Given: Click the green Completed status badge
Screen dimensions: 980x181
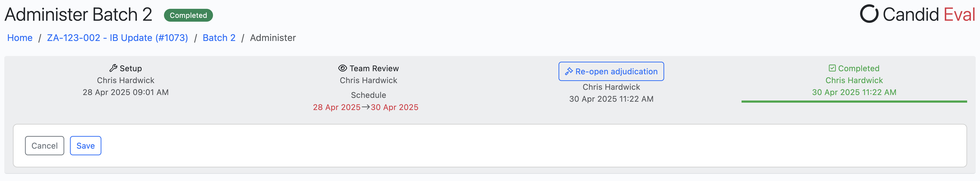Looking at the screenshot, I should point(188,15).
